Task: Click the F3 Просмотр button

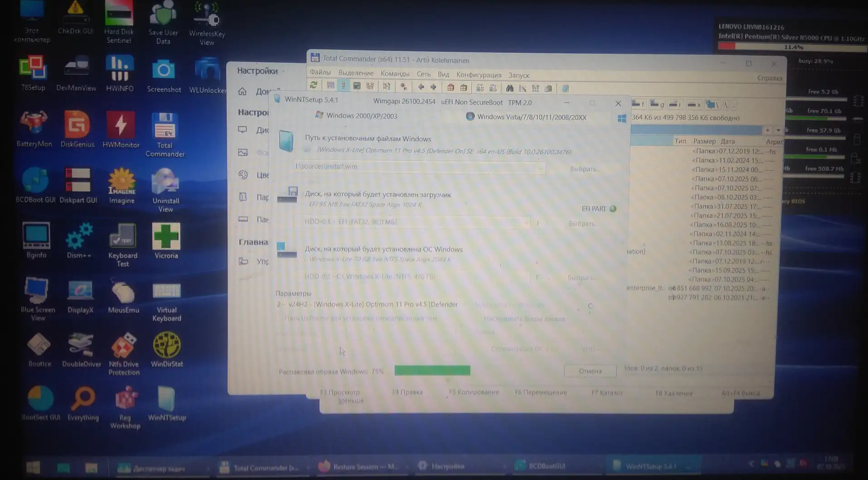Action: (340, 392)
